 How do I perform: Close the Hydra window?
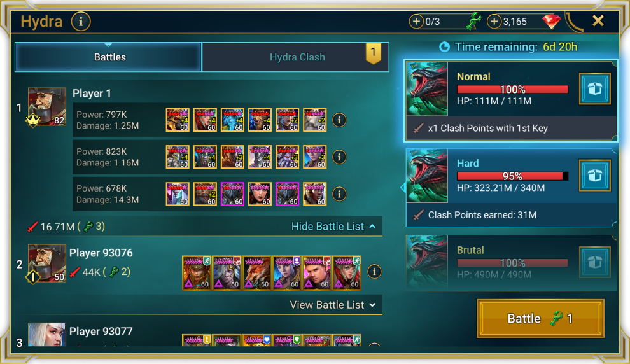click(x=598, y=21)
